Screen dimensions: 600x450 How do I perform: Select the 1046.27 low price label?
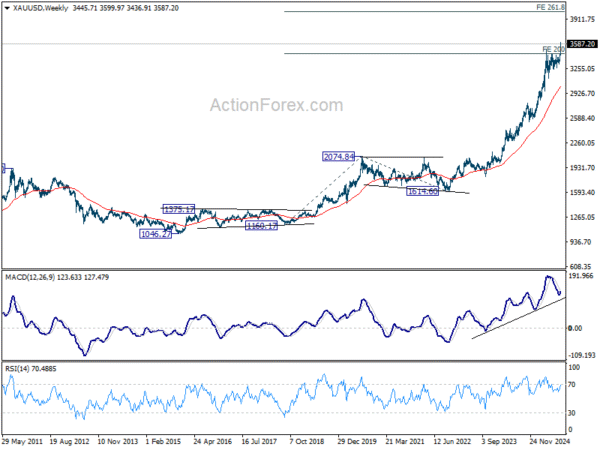point(156,234)
